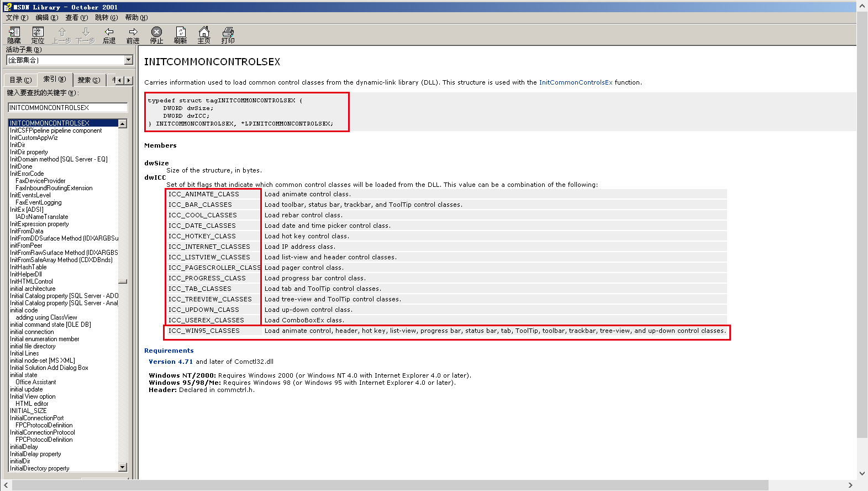Open the 编辑 (Edit) menu
This screenshot has height=491, width=868.
tap(47, 18)
